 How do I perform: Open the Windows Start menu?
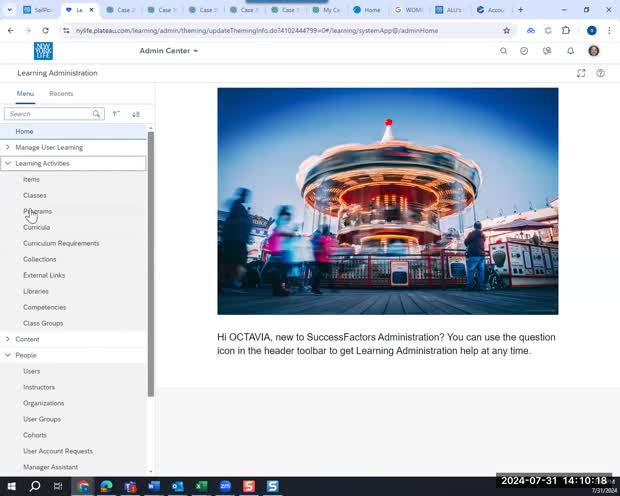pos(11,486)
